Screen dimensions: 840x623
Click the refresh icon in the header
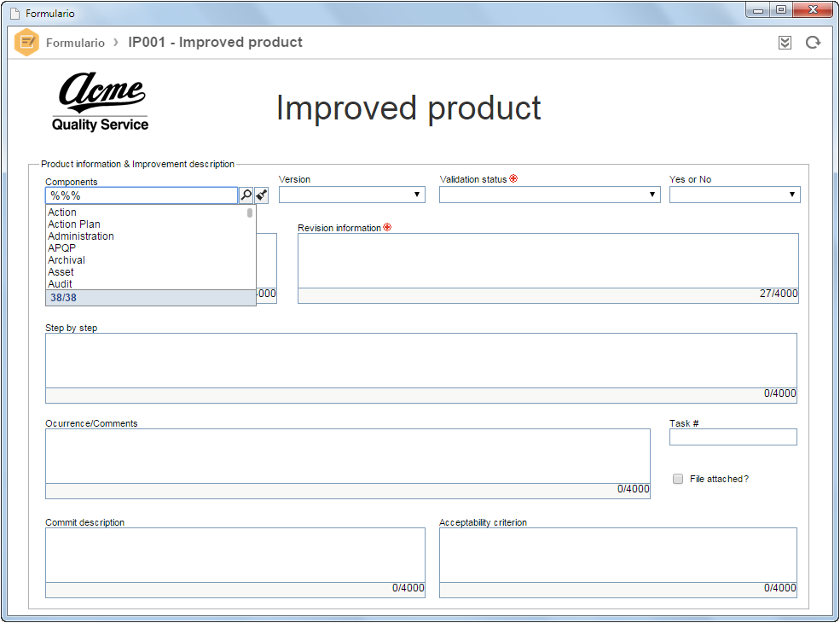(x=813, y=43)
